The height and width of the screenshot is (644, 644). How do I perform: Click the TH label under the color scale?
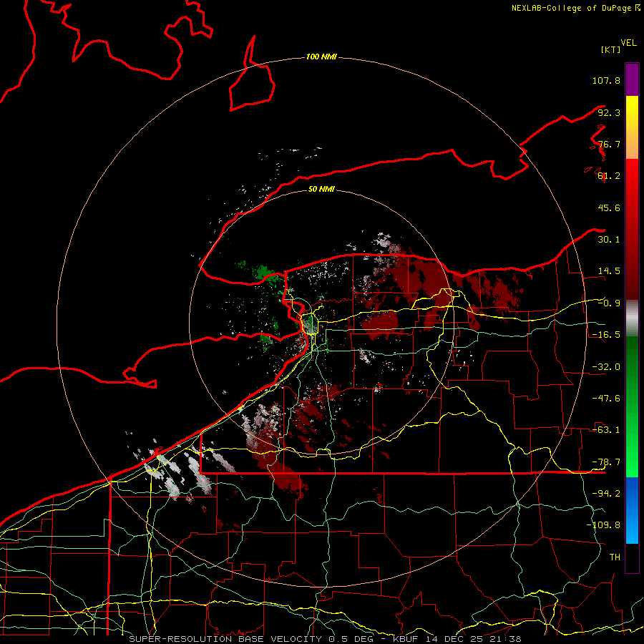615,557
